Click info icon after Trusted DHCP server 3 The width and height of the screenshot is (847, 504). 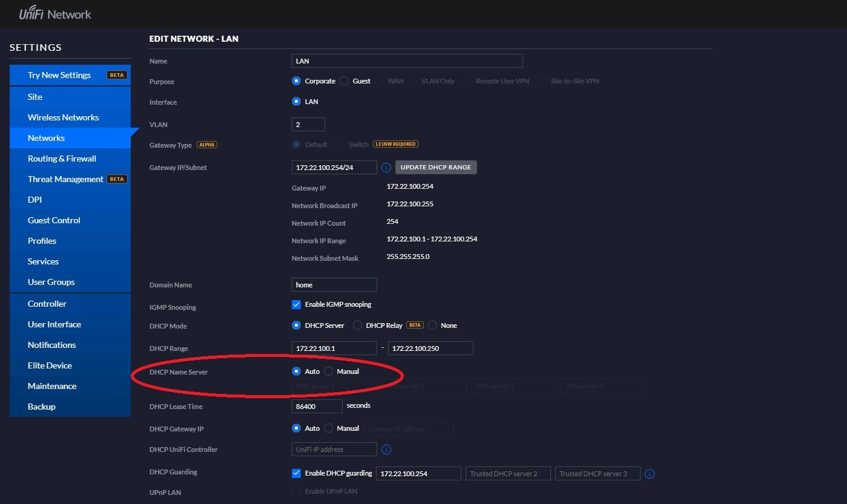[x=650, y=474]
